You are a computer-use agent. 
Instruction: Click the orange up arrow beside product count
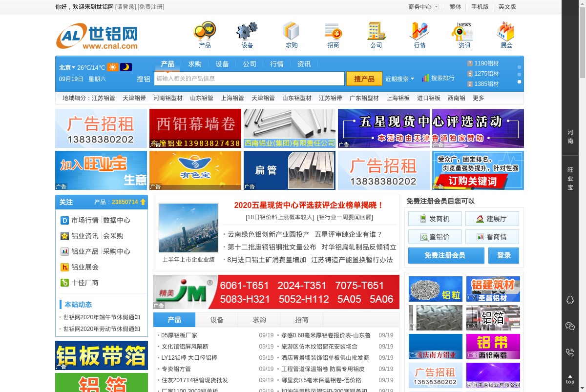click(143, 202)
